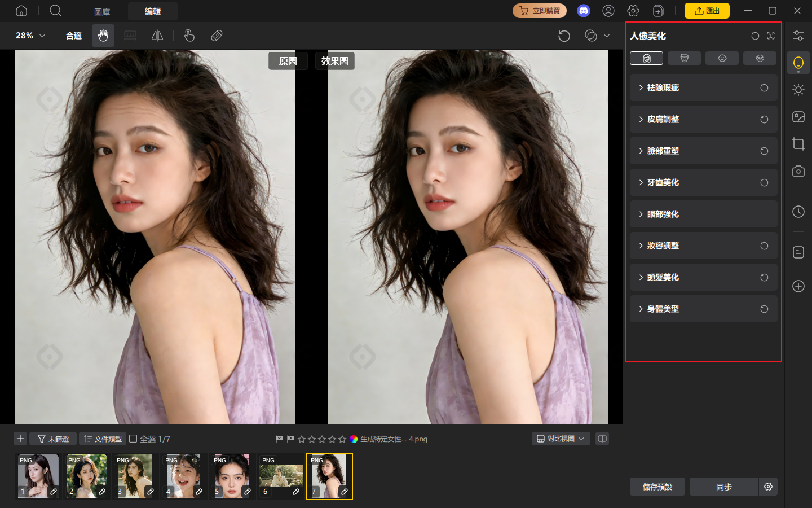Check the 全選 checkbox

coord(133,439)
